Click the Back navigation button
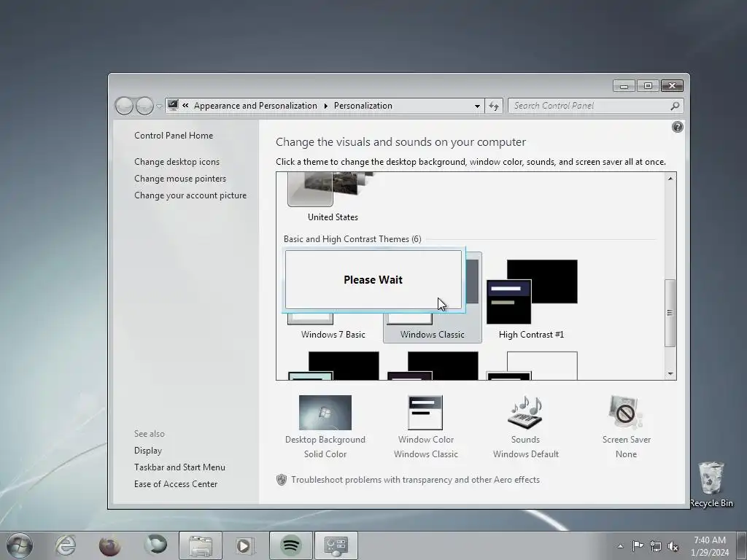 coord(124,106)
